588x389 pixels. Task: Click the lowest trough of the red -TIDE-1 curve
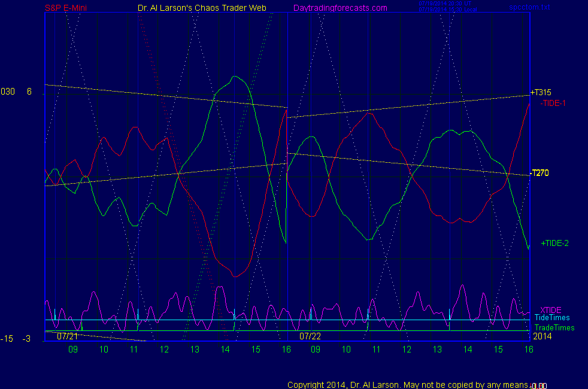(235, 276)
